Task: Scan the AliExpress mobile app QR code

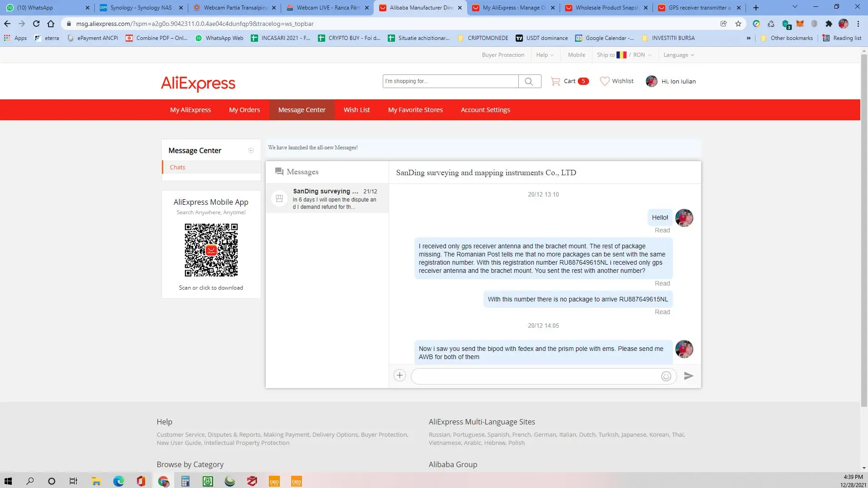Action: pos(211,250)
